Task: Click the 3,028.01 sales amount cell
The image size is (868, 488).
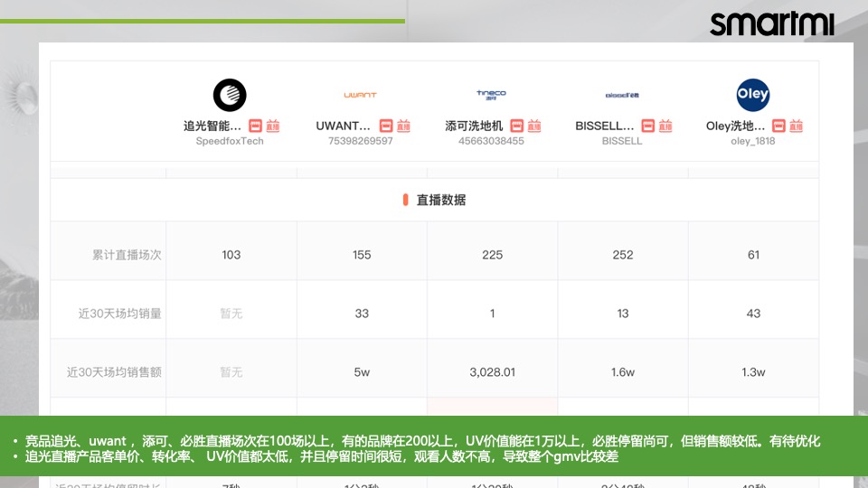Action: coord(492,371)
